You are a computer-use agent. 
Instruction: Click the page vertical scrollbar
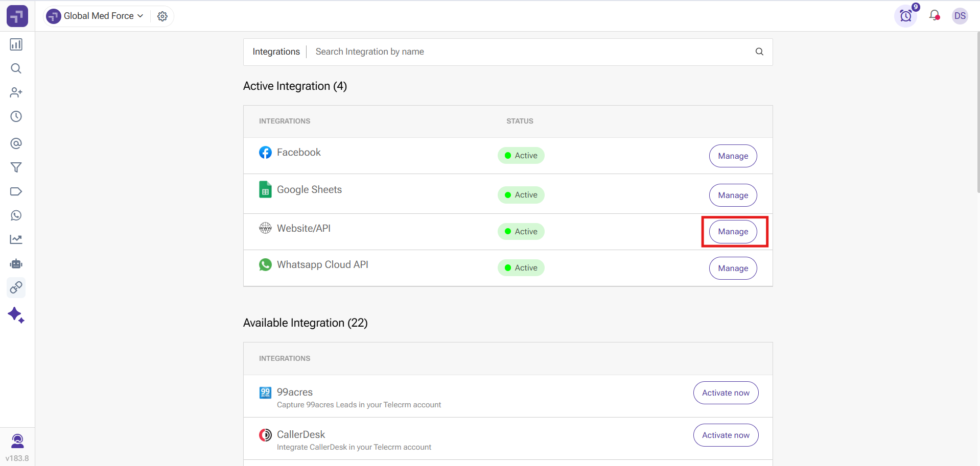(x=978, y=112)
